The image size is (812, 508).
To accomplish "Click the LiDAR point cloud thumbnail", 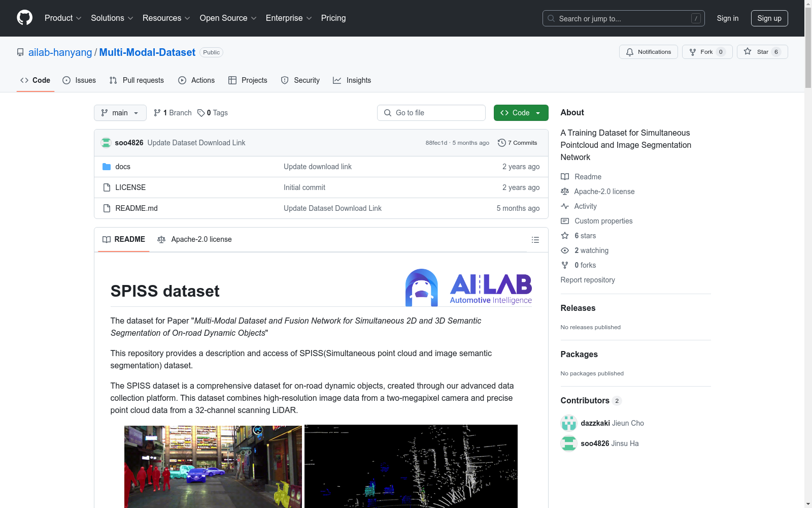I will tap(411, 466).
